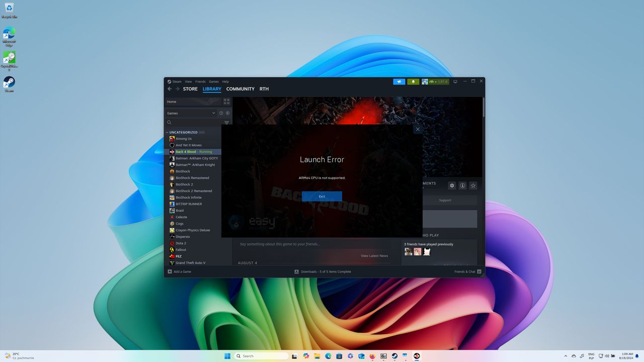Favorite the game with star icon
This screenshot has width=644, height=362.
click(473, 186)
